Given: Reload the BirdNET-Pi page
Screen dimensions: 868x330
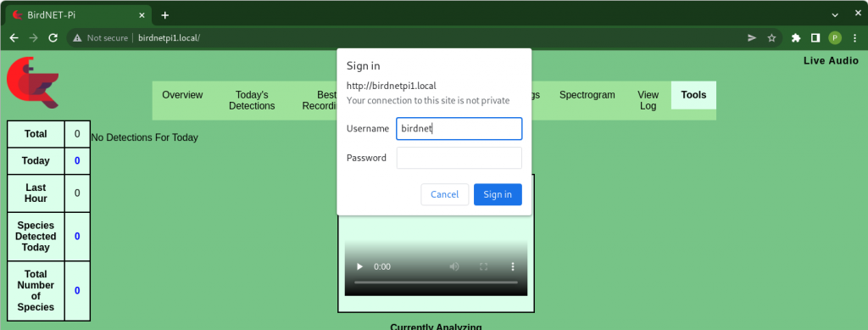Looking at the screenshot, I should 53,37.
